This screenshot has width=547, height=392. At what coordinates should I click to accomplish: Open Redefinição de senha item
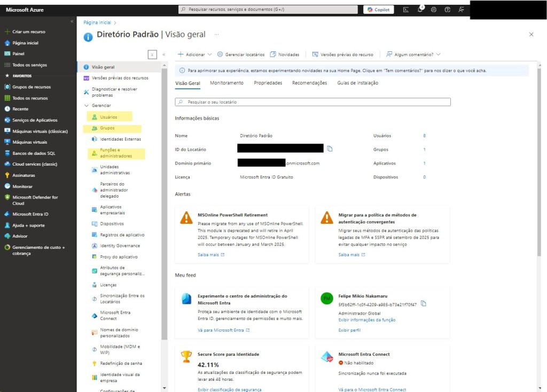pyautogui.click(x=121, y=363)
